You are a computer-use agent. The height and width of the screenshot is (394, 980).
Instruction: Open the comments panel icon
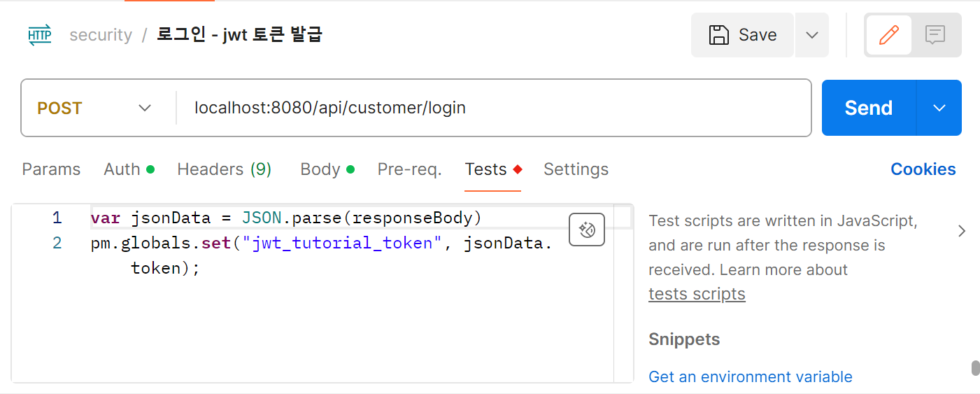click(x=935, y=35)
